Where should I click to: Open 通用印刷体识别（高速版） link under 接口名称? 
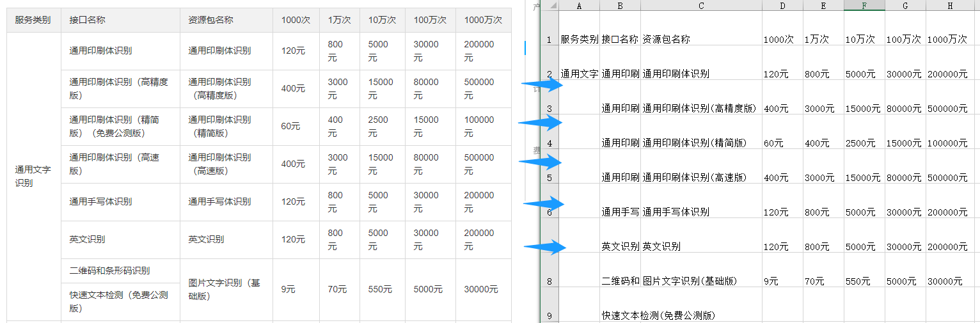point(114,164)
